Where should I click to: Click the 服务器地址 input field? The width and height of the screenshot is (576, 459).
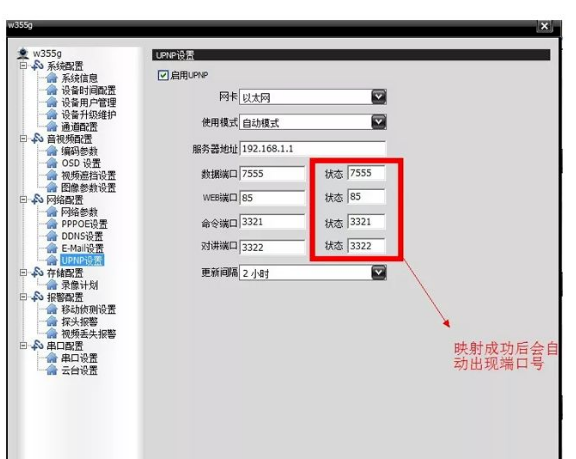[313, 149]
